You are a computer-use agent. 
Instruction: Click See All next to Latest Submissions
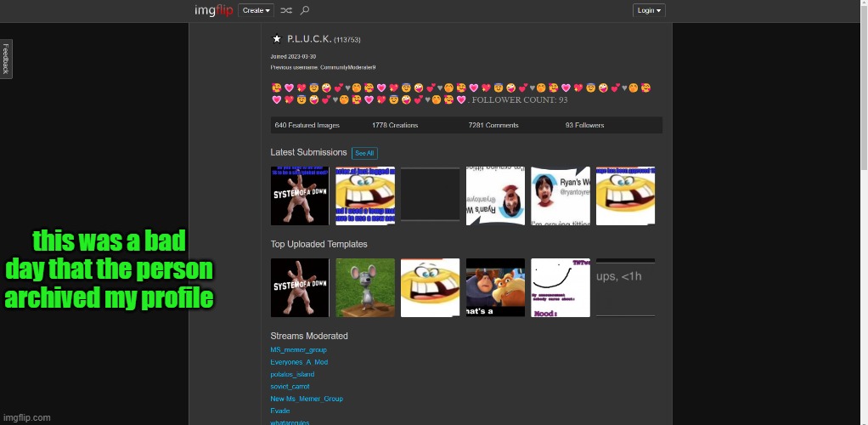[364, 153]
